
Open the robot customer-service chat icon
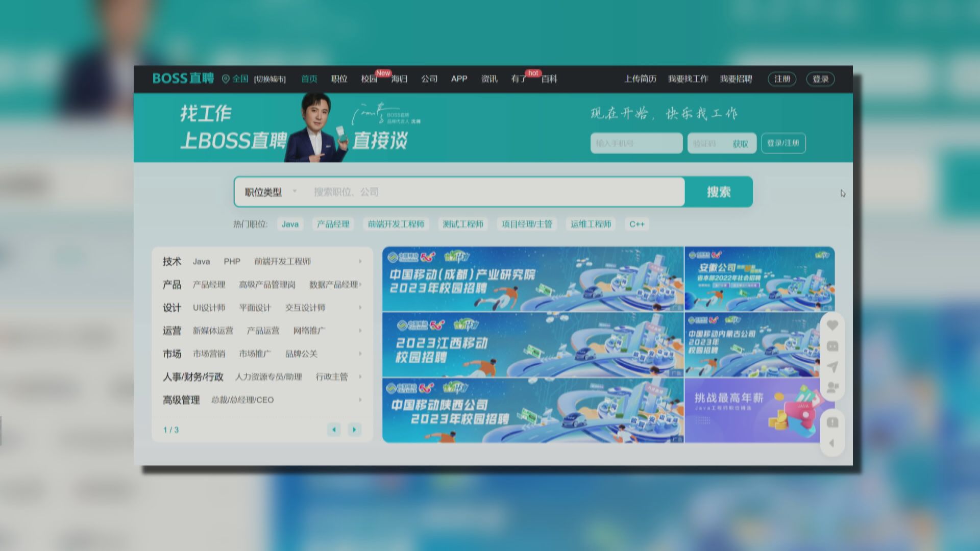pyautogui.click(x=834, y=346)
